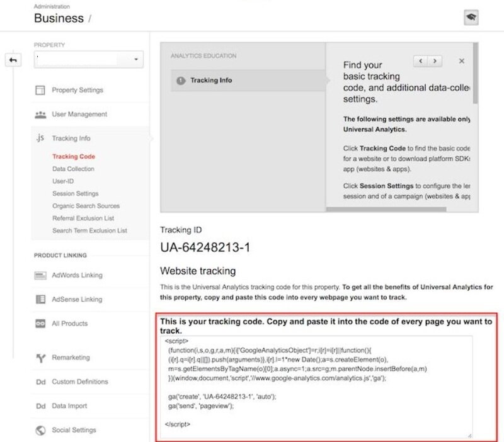Open User Management
Screen dimensions: 504x442
pos(79,115)
